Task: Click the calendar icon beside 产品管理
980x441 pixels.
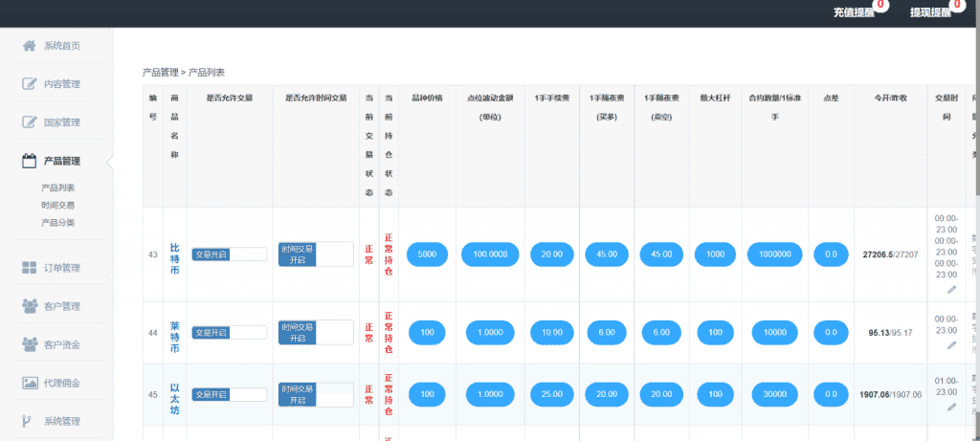Action: point(30,161)
